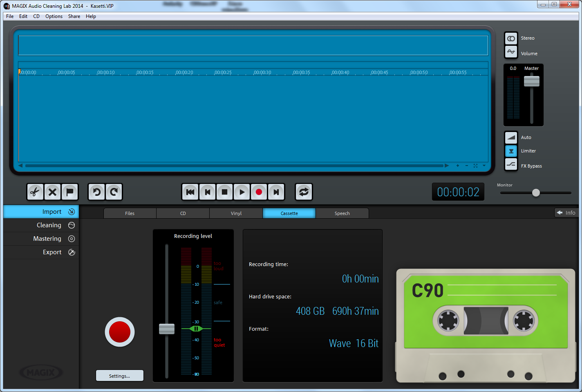Screen dimensions: 582x392
Task: Toggle loop playback mode
Action: [x=304, y=192]
